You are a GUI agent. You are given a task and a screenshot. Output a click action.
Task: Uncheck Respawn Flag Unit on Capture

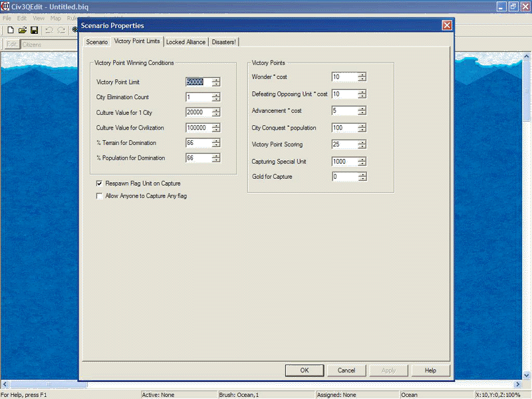[x=100, y=183]
